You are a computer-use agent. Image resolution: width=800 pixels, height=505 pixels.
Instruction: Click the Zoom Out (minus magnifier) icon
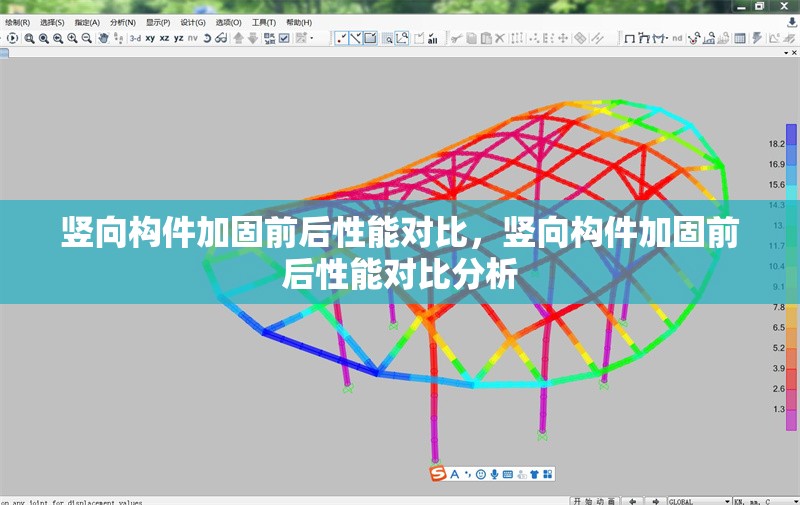pos(87,38)
